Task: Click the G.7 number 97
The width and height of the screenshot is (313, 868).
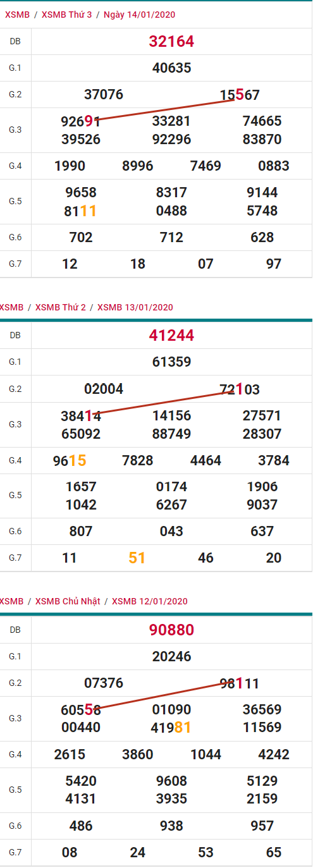Action: click(x=274, y=264)
